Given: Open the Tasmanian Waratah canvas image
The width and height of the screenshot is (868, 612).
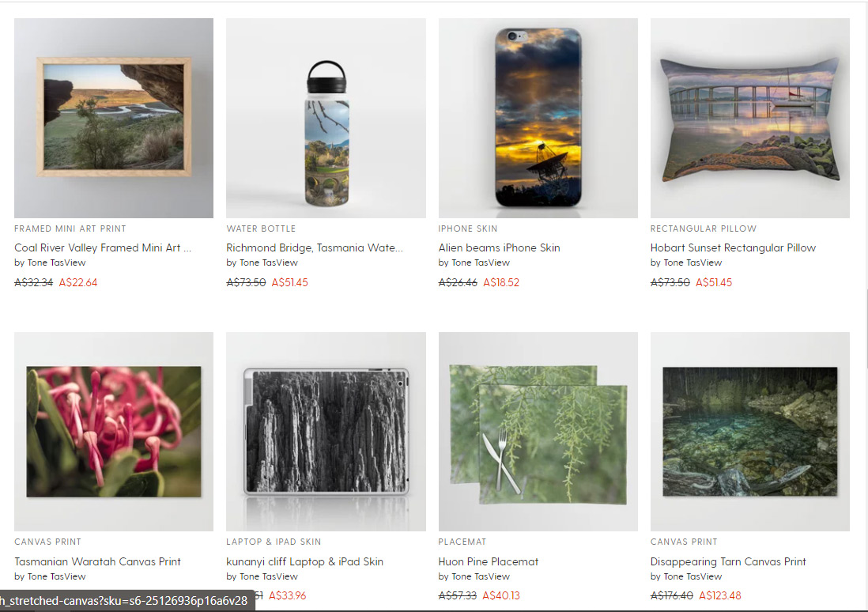Looking at the screenshot, I should pos(114,432).
